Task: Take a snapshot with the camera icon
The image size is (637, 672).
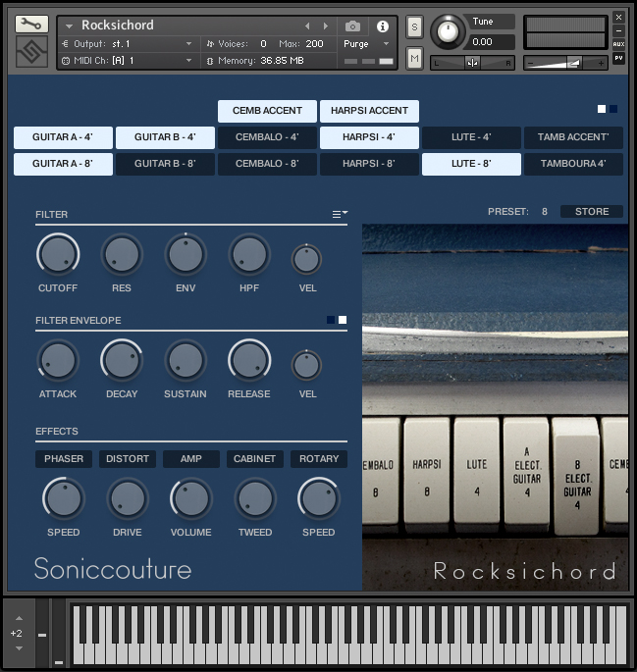Action: (x=352, y=26)
